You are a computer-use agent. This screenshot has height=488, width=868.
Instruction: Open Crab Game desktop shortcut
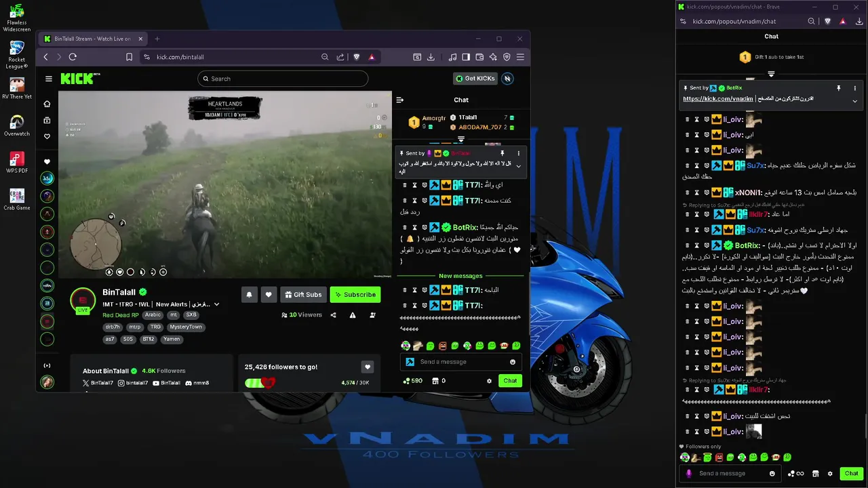pyautogui.click(x=16, y=199)
